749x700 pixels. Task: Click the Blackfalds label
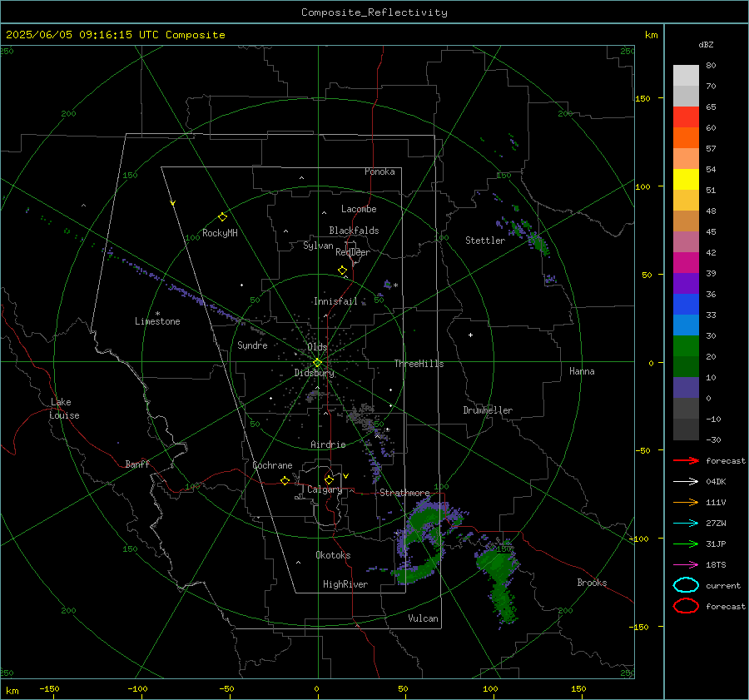pyautogui.click(x=354, y=231)
